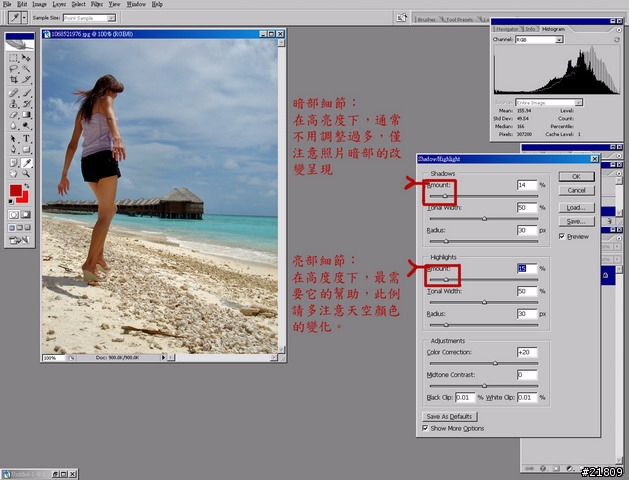Select the Eyedropper tool in toolbox
The height and width of the screenshot is (480, 629).
coord(26,163)
